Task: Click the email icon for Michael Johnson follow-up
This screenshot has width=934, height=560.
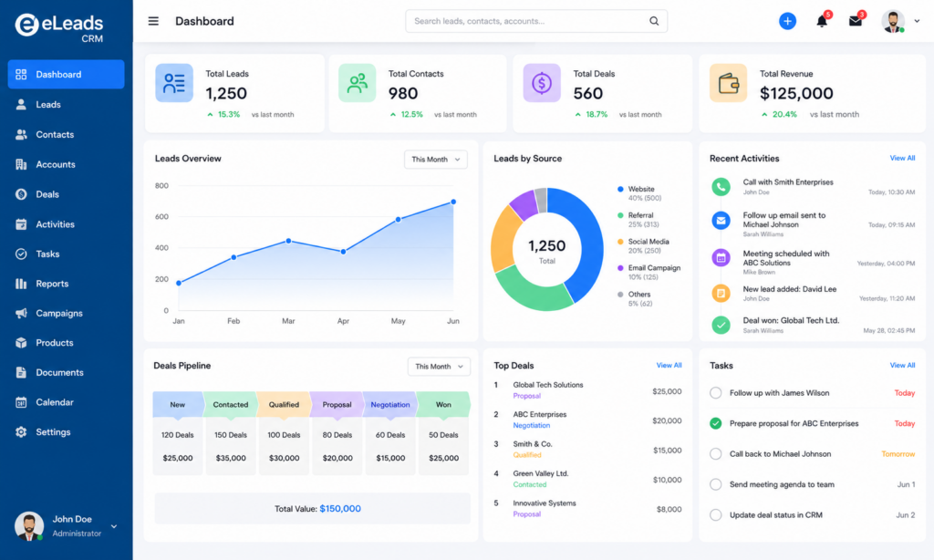Action: (x=721, y=221)
